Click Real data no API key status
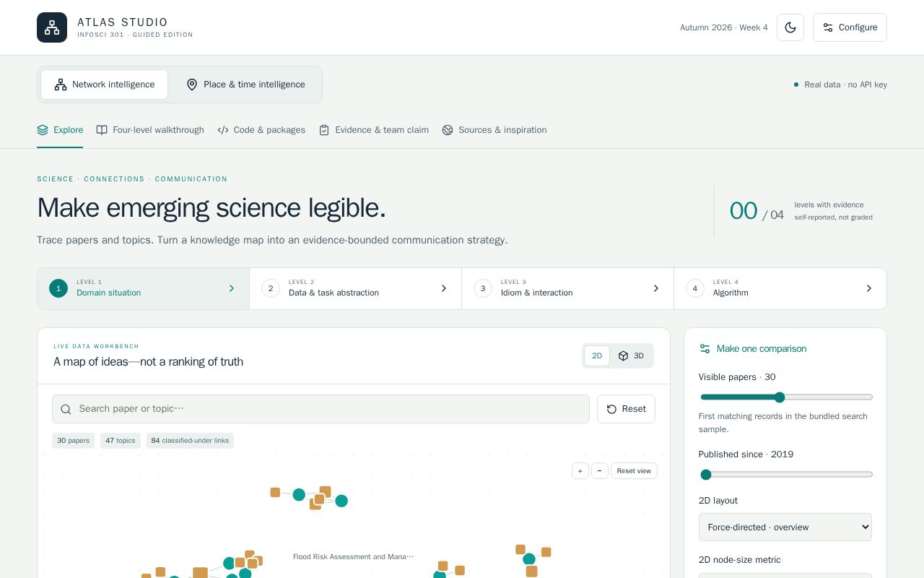The image size is (924, 578). tap(840, 85)
